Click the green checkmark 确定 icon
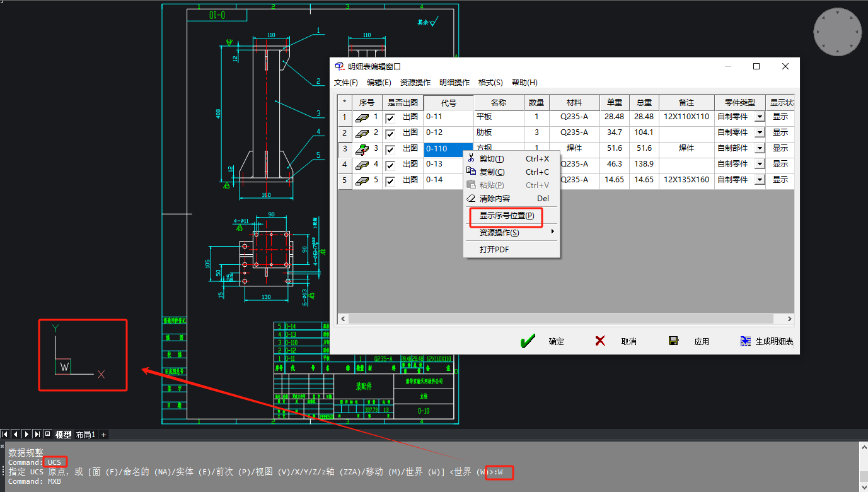Viewport: 868px width, 492px height. 528,341
